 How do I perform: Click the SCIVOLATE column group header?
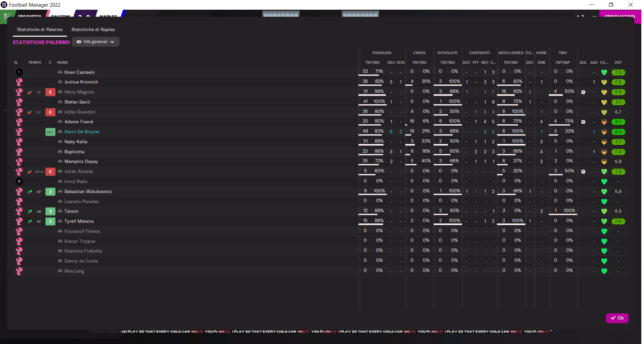coord(447,53)
